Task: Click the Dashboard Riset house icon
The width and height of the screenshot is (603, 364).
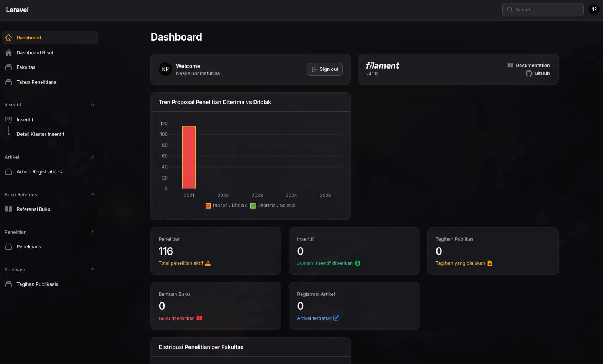Action: [x=8, y=52]
